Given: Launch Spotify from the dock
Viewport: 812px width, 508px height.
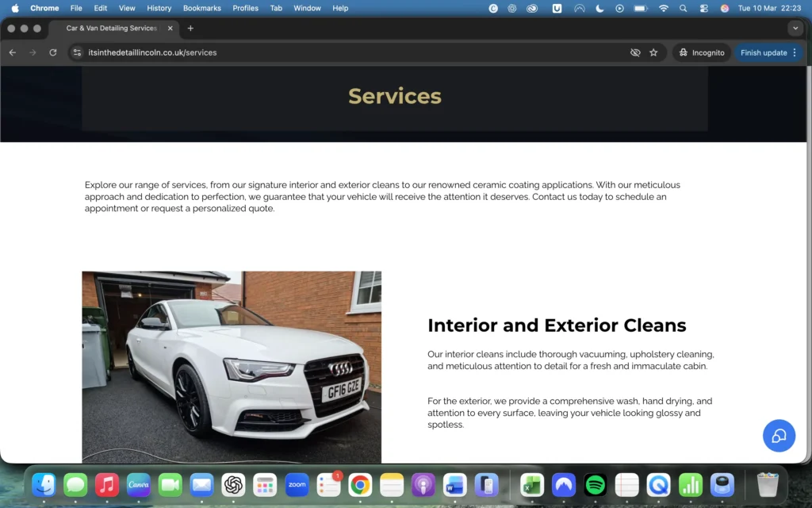Looking at the screenshot, I should pyautogui.click(x=595, y=484).
